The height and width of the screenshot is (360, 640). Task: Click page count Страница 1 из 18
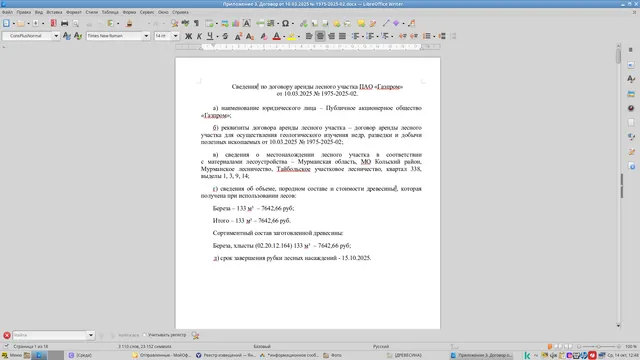pyautogui.click(x=31, y=347)
